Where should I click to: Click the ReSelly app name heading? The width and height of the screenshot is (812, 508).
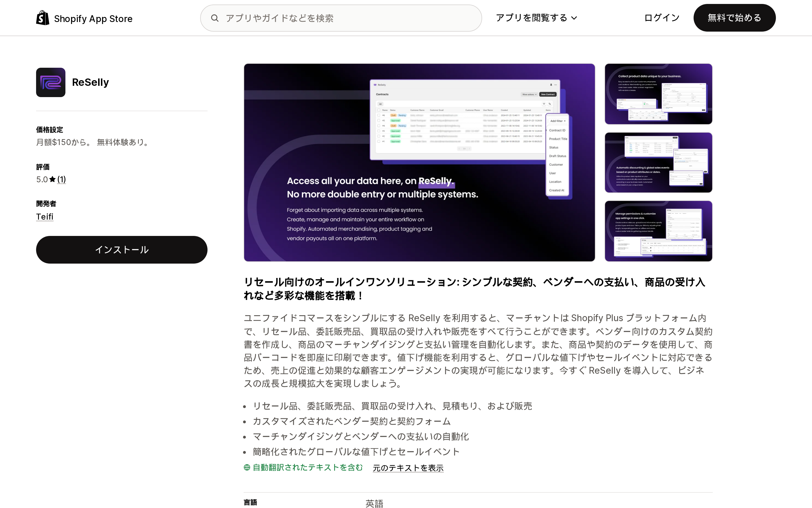pyautogui.click(x=91, y=82)
